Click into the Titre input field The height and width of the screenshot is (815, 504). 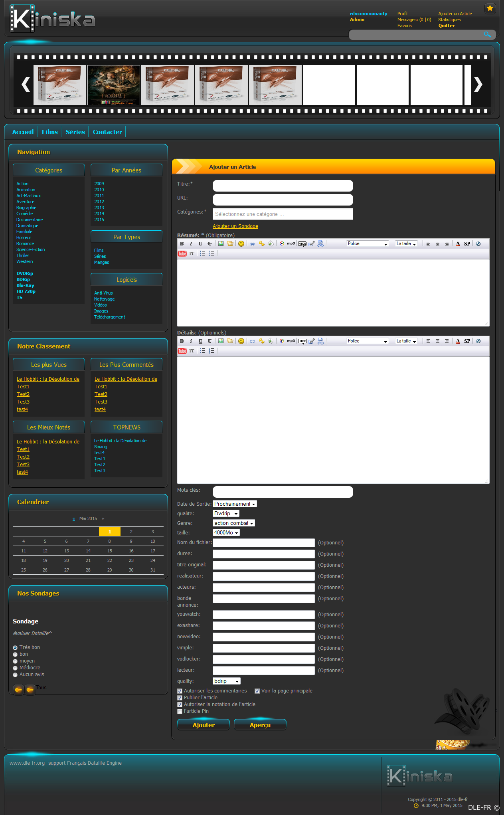click(283, 186)
